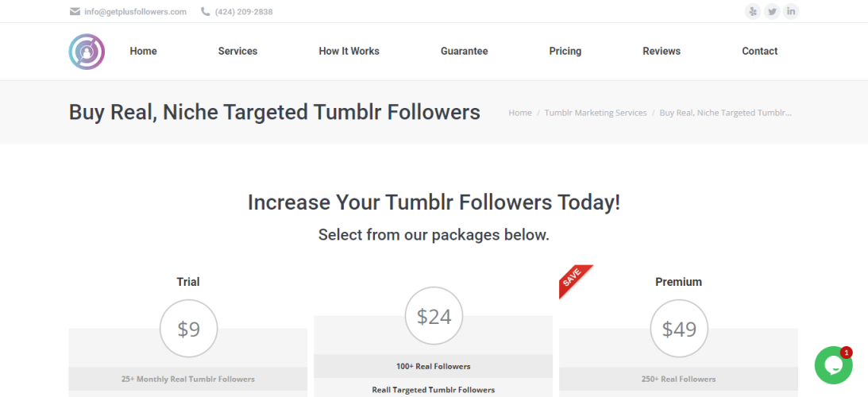The image size is (868, 397).
Task: Open the How It Works page
Action: click(349, 51)
